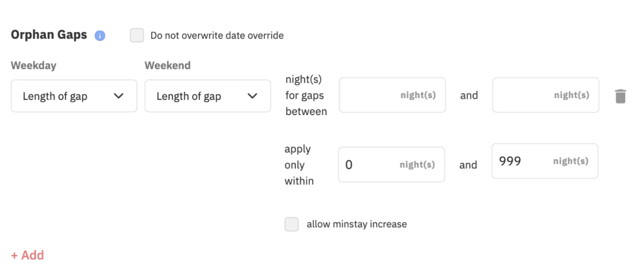Enable Do not overwrite date override checkbox

tap(137, 36)
